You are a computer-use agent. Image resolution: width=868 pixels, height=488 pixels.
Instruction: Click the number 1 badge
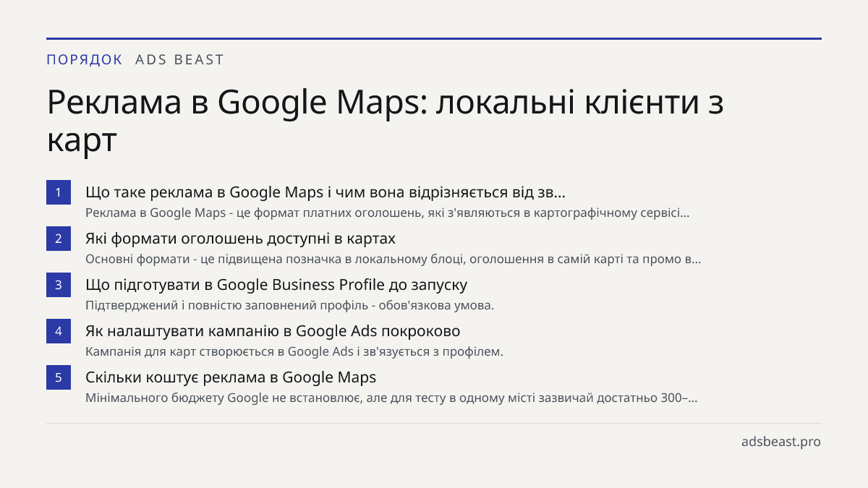(x=58, y=192)
